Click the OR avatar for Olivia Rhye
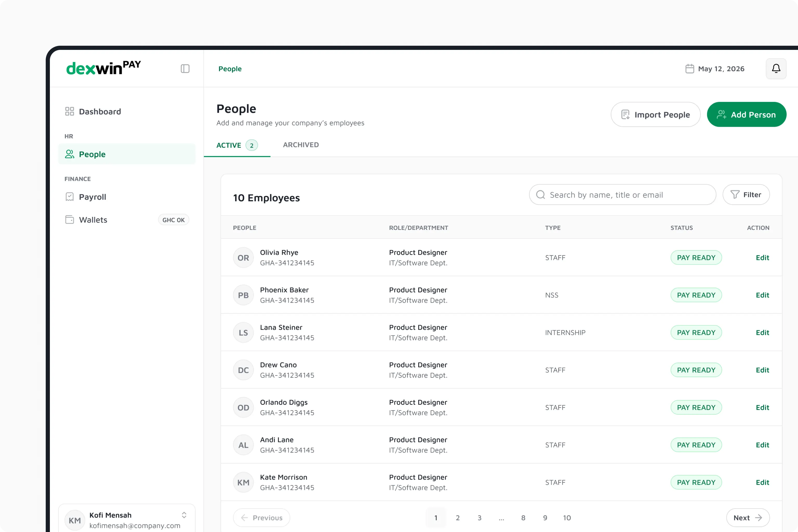Screen dimensions: 798x532 [243, 257]
